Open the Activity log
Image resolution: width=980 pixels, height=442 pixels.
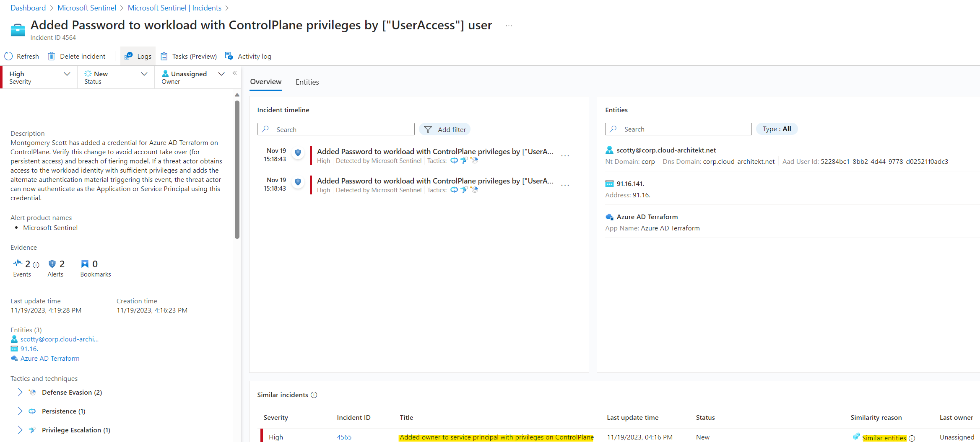248,56
